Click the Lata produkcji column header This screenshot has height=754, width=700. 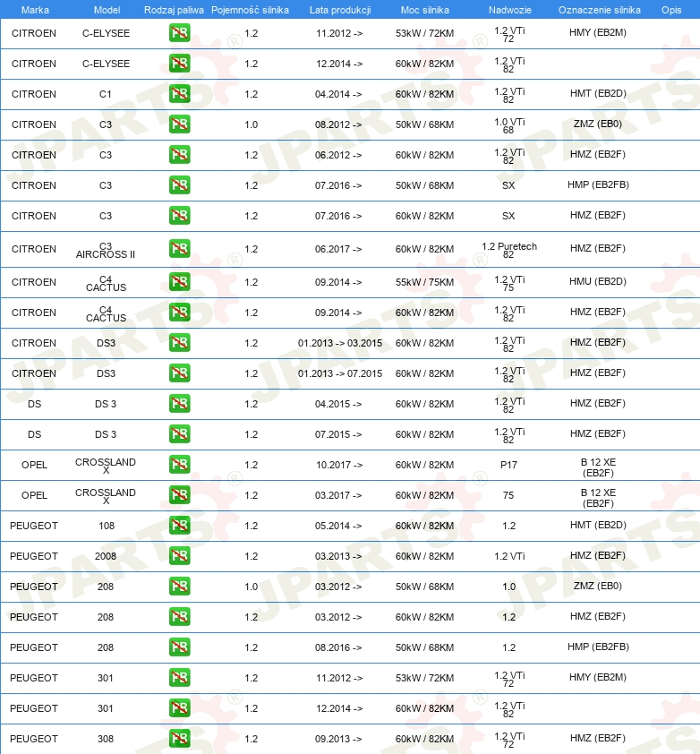[340, 10]
